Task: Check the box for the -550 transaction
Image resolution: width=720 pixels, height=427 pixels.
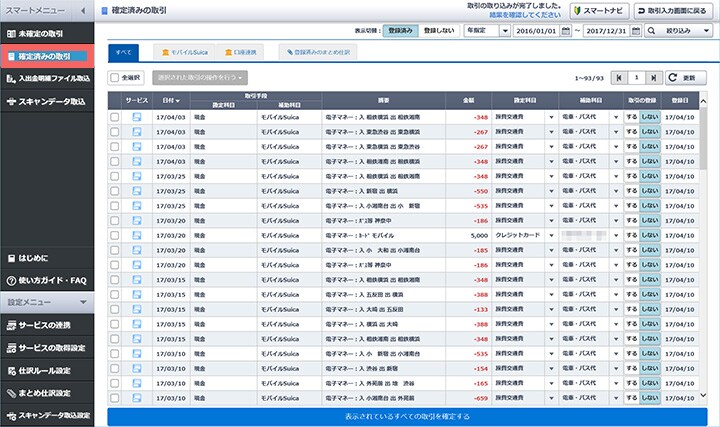Action: point(114,191)
